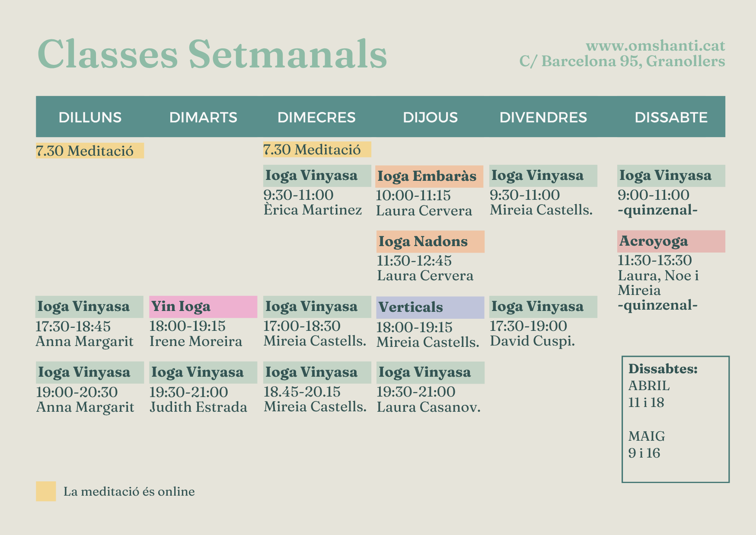Click the Classes Setmanals title
Screen dimensions: 756x535
coord(212,54)
